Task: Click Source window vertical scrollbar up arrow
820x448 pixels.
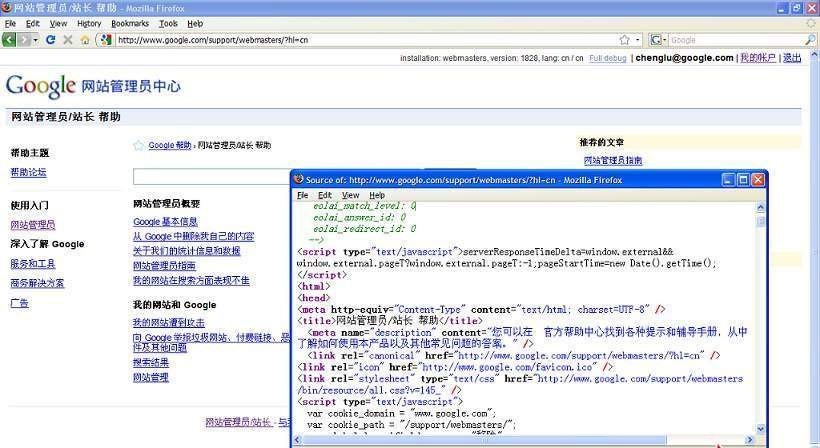Action: (761, 208)
